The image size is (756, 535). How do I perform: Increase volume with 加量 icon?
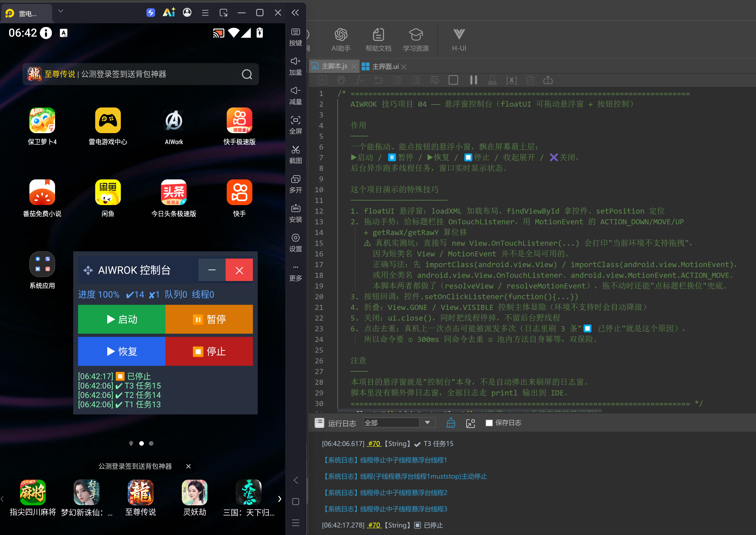(295, 66)
